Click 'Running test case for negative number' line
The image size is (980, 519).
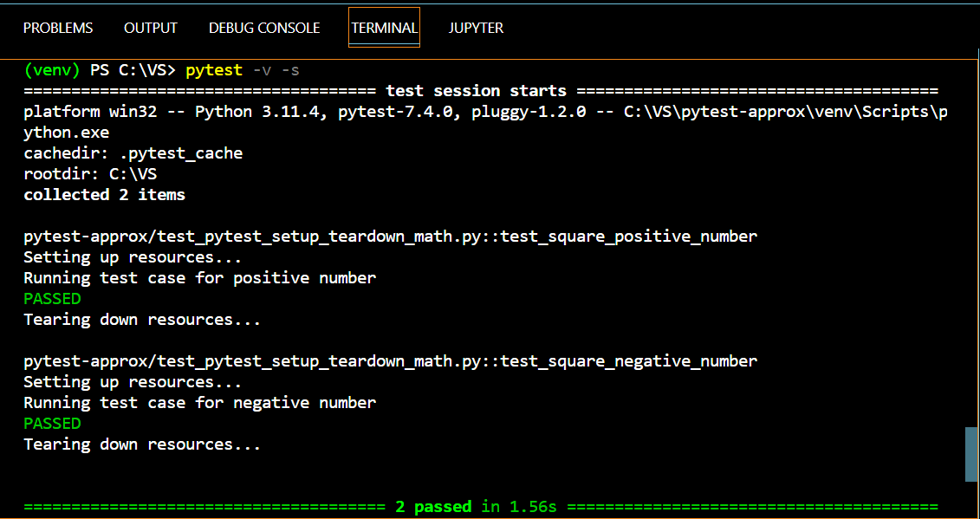(200, 403)
